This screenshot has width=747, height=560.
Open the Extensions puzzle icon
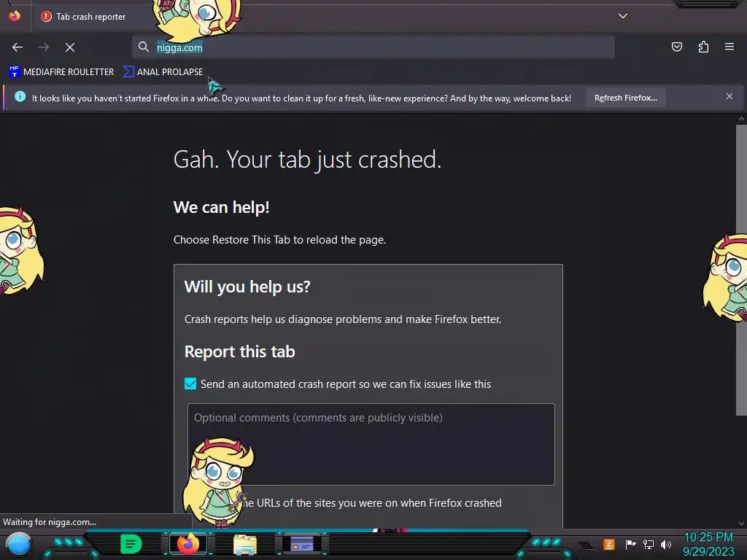coord(703,47)
